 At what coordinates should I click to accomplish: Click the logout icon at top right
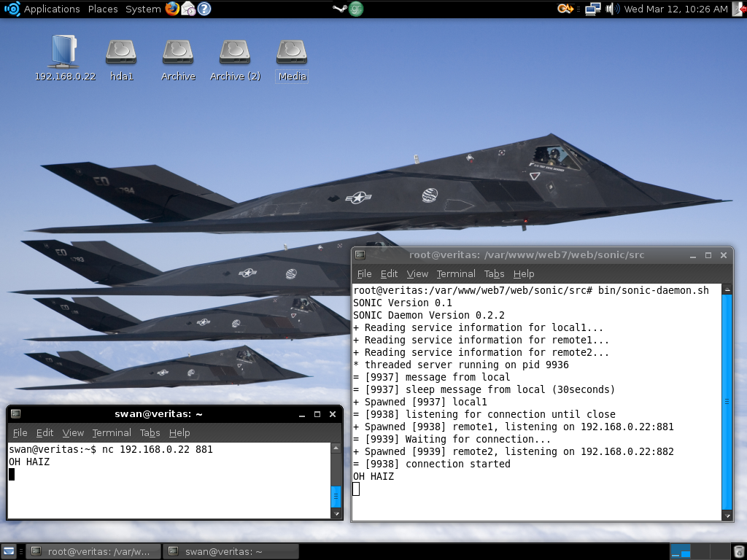(739, 9)
